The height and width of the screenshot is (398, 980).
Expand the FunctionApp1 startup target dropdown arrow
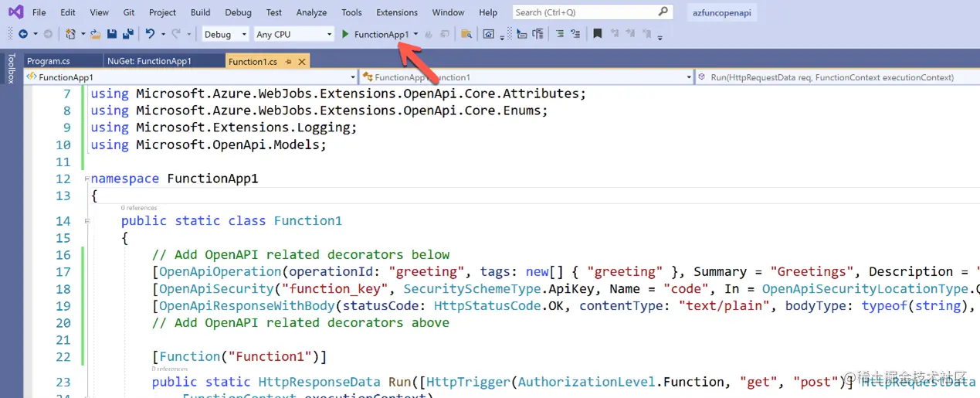pyautogui.click(x=415, y=34)
